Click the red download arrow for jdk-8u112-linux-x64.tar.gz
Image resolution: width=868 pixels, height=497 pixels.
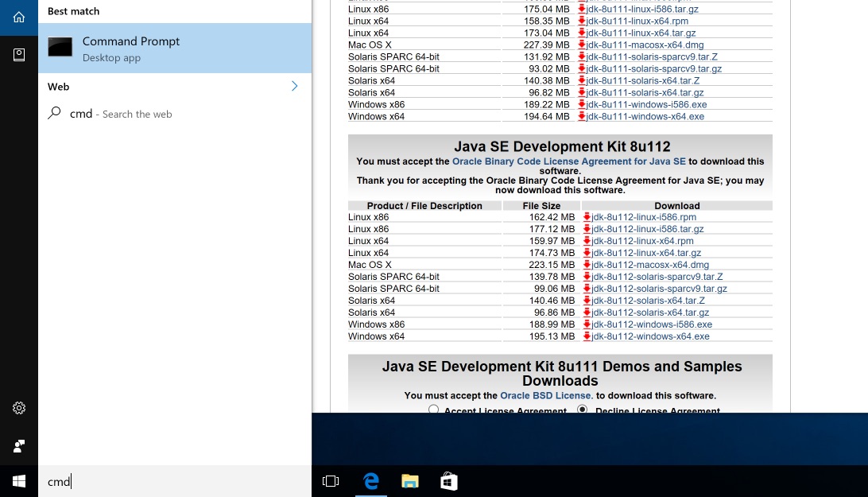click(x=587, y=253)
